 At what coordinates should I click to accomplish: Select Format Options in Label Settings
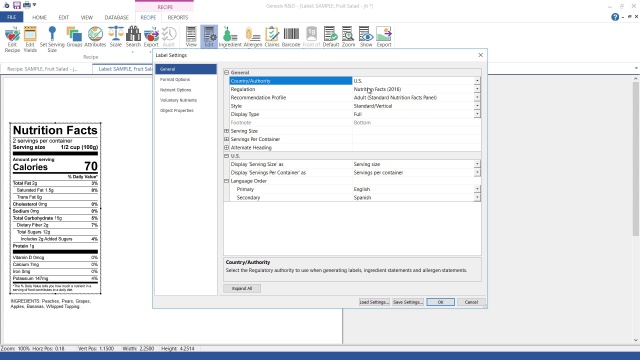coord(175,80)
